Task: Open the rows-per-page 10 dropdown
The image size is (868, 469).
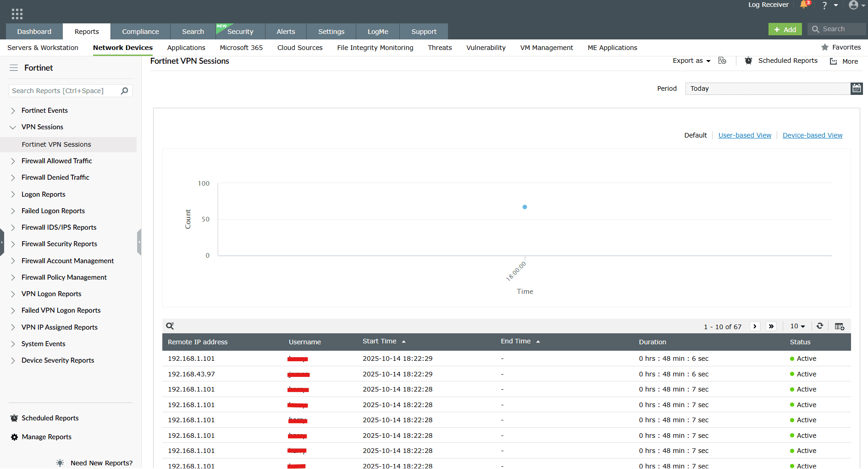Action: (797, 326)
